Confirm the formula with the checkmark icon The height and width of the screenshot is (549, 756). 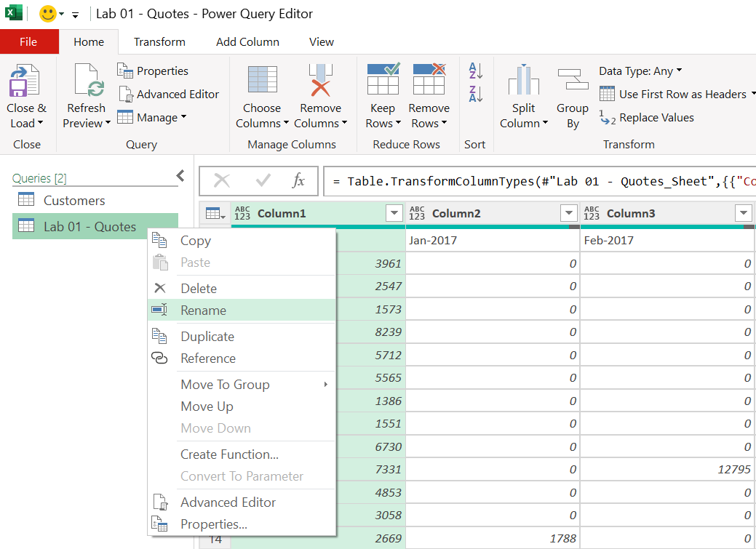[263, 181]
